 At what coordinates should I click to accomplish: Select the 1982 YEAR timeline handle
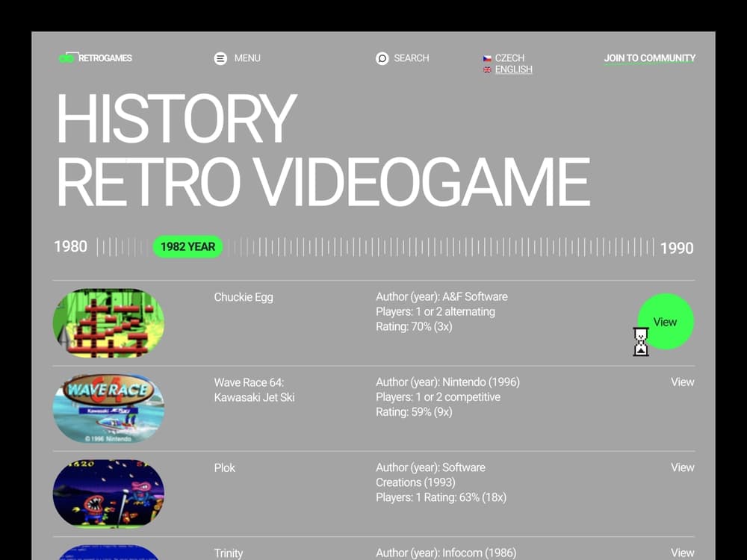(x=187, y=246)
